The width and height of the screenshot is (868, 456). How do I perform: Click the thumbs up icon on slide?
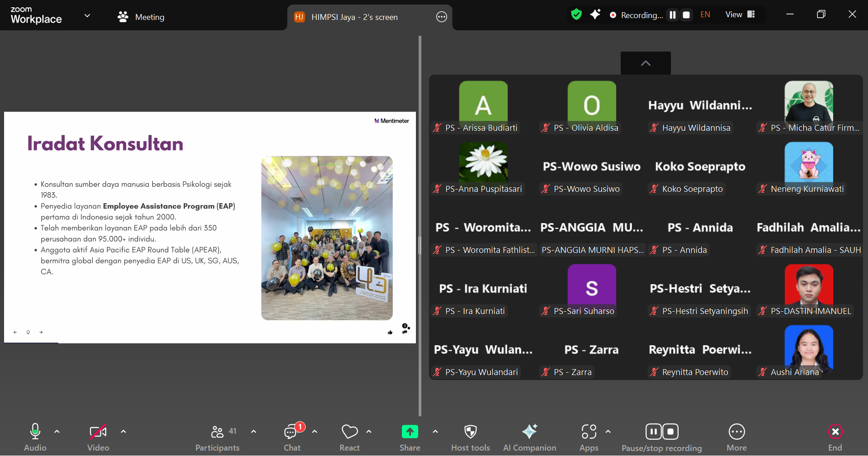(390, 332)
